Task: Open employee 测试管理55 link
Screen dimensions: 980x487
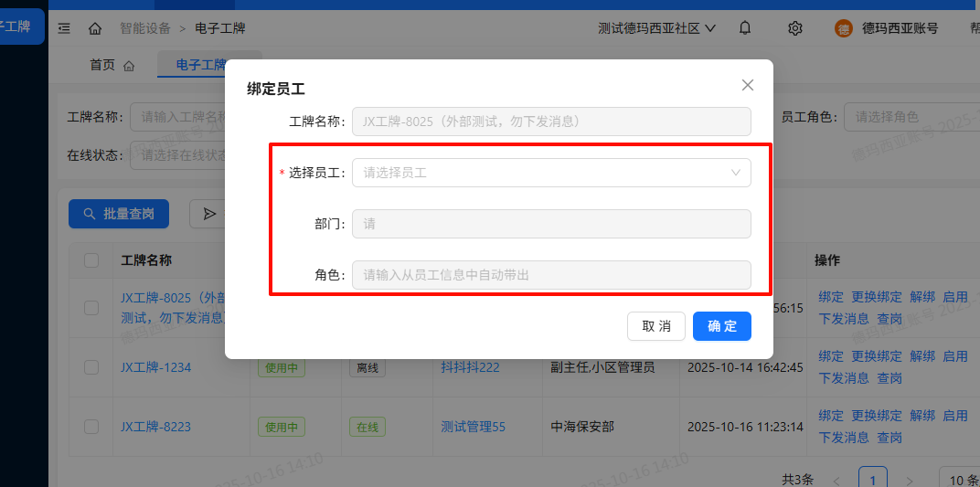Action: tap(474, 427)
